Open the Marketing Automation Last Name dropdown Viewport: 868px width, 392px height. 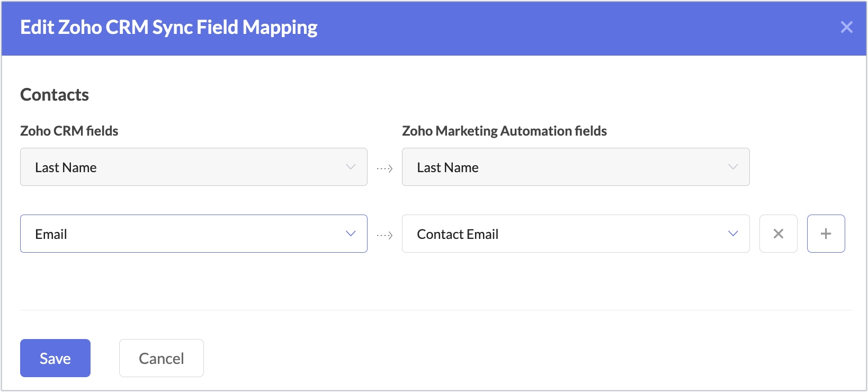pyautogui.click(x=576, y=167)
